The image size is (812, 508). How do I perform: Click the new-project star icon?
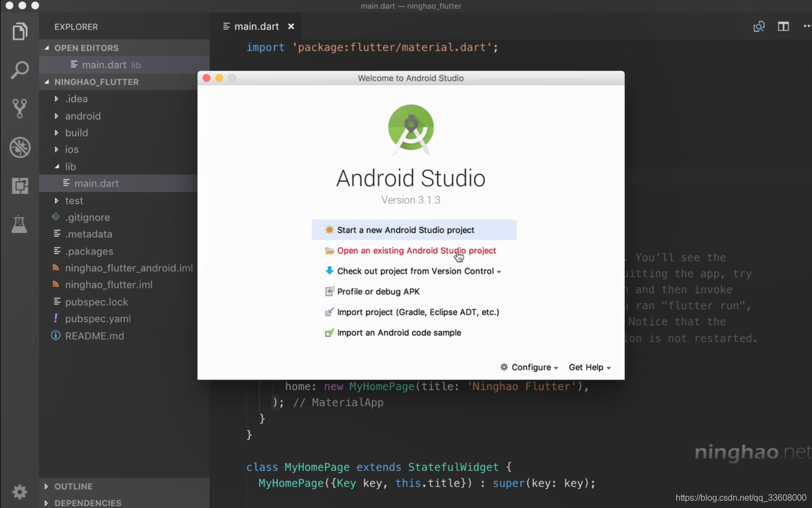329,230
